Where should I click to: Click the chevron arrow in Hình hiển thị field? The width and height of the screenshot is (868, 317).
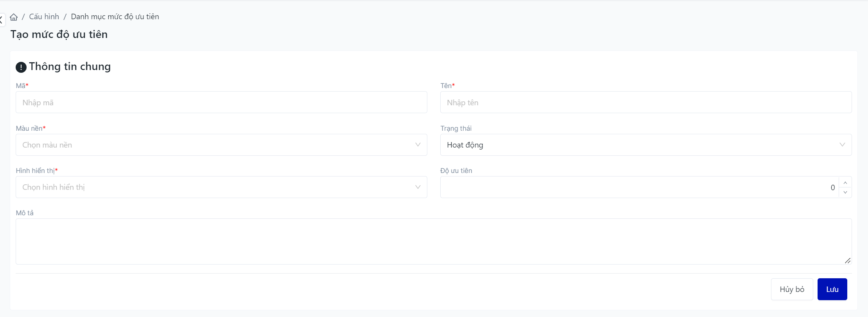(x=418, y=187)
